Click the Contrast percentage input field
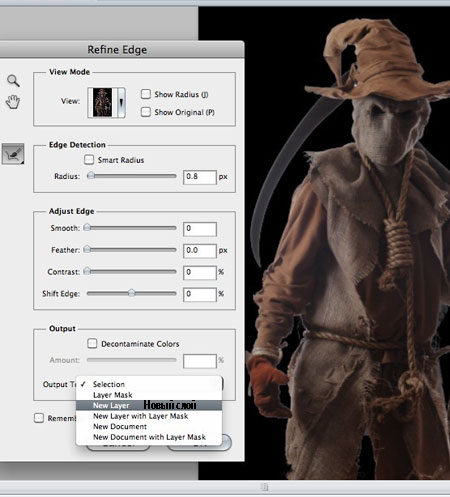Screen dimensions: 450x497 [200, 273]
